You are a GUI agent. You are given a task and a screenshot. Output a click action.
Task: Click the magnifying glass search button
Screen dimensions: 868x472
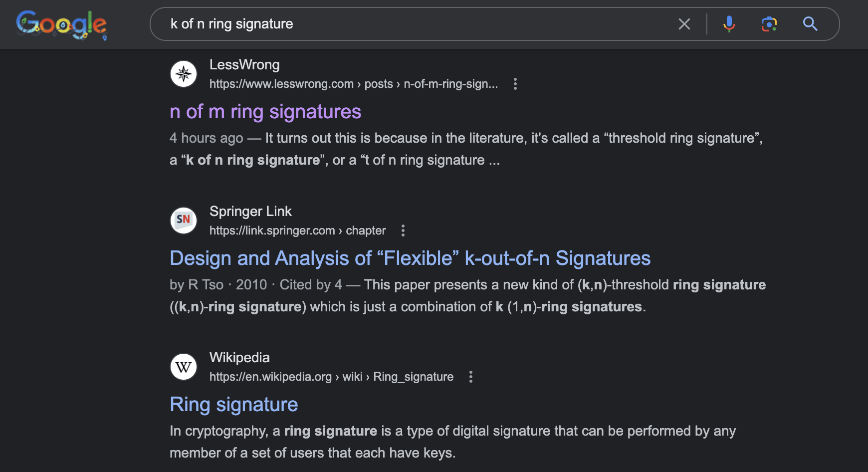coord(810,24)
